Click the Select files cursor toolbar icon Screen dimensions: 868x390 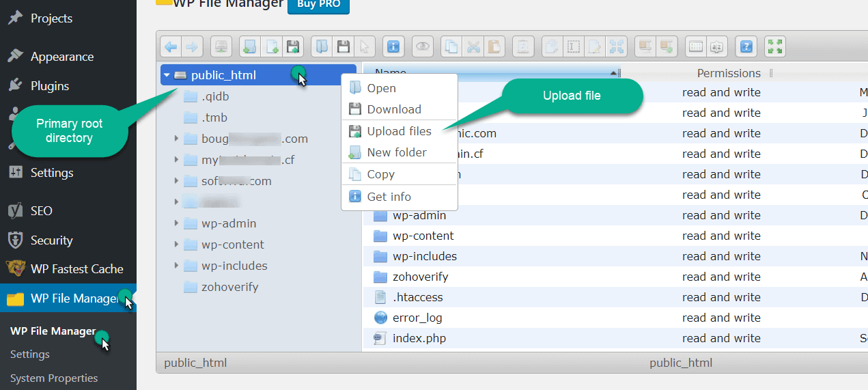click(x=365, y=46)
